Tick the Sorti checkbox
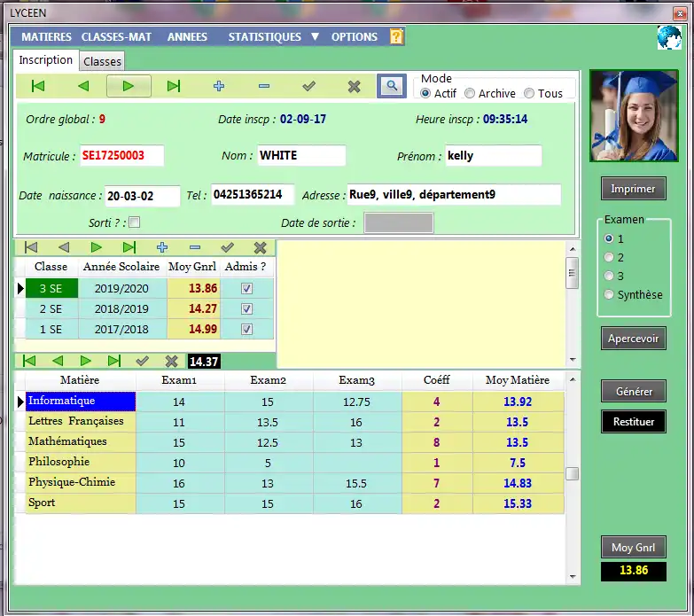 134,222
